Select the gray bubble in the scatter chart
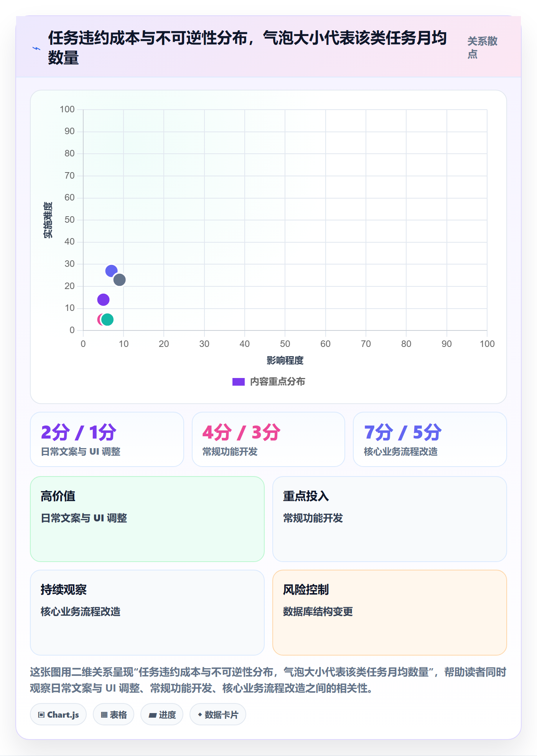The image size is (537, 756). pyautogui.click(x=119, y=280)
